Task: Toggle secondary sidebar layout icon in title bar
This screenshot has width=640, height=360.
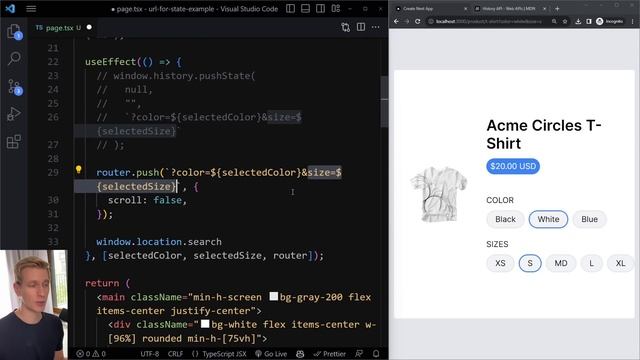Action: 320,9
